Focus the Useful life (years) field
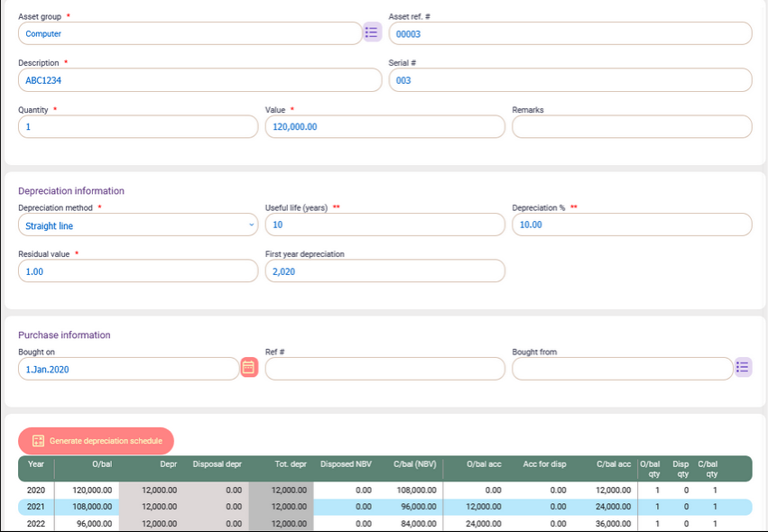The height and width of the screenshot is (532, 768). click(x=384, y=225)
